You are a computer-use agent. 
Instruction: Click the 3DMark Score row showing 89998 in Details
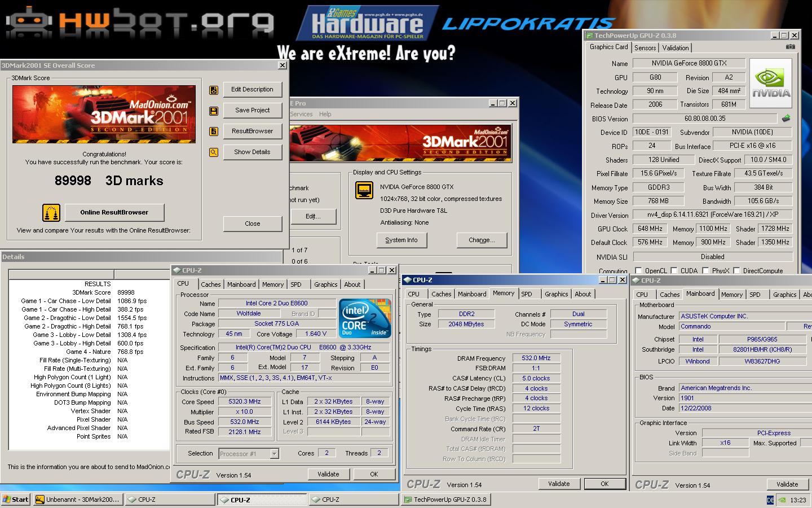coord(89,292)
